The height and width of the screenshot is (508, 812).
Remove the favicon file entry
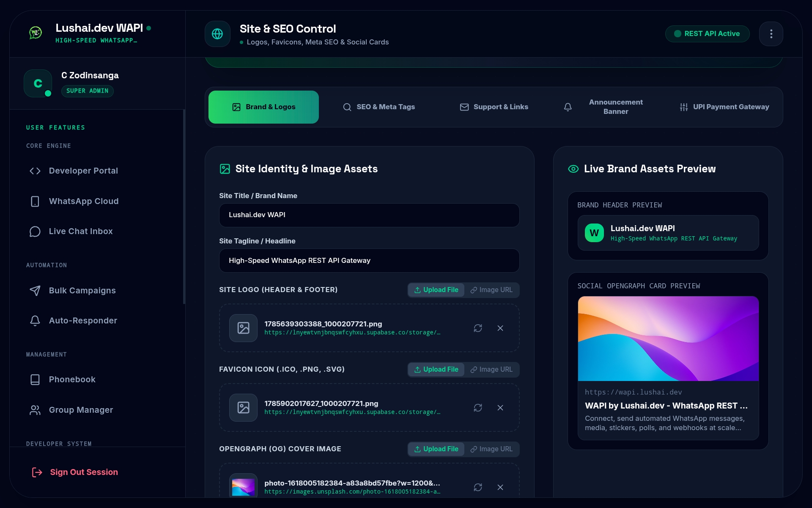(x=500, y=408)
